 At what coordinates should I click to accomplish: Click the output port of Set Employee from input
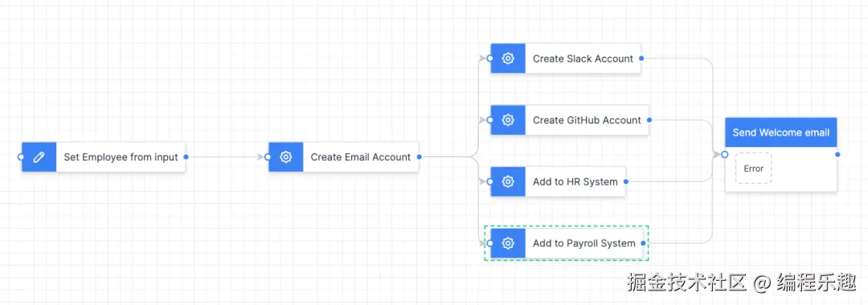[x=186, y=157]
